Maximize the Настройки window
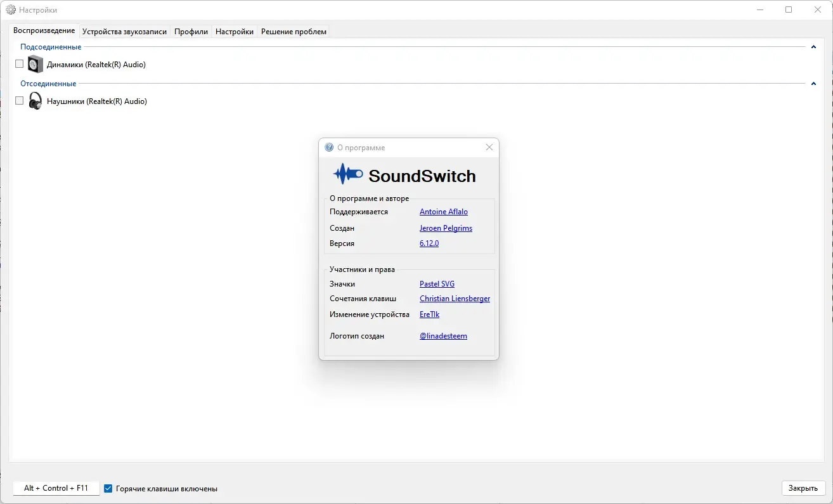 789,10
